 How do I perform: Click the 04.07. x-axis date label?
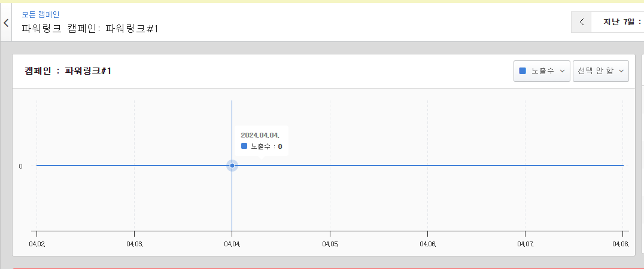coord(525,244)
